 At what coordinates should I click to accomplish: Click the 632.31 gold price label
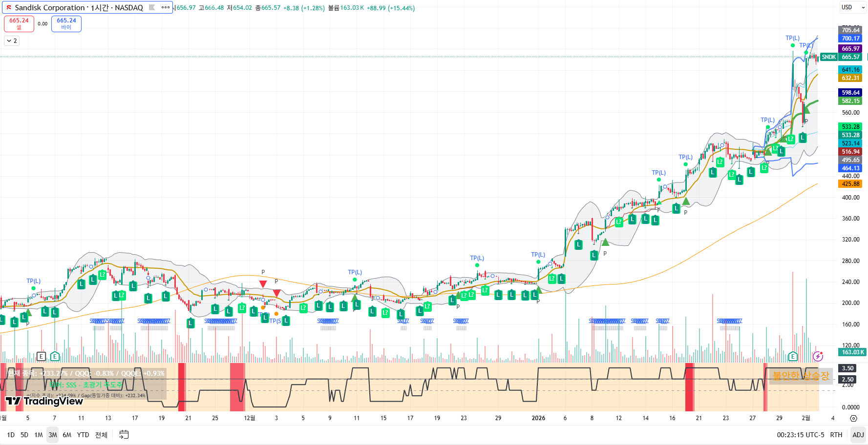(850, 78)
